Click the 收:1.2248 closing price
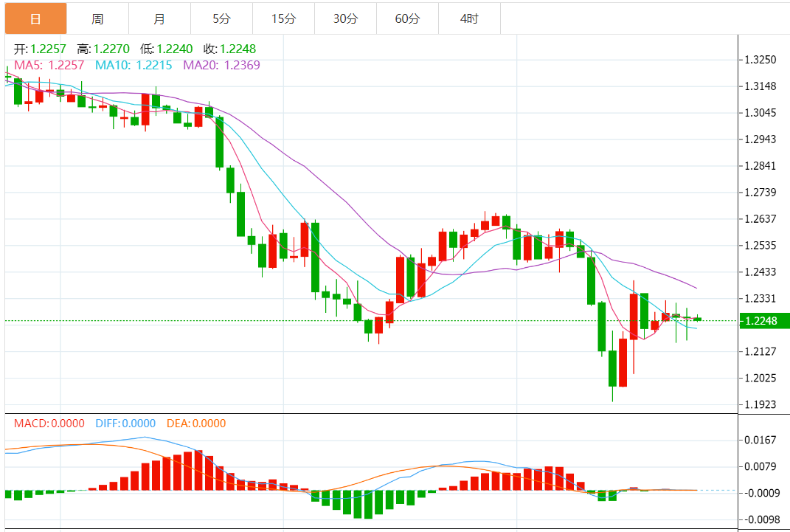The image size is (790, 532). [229, 49]
